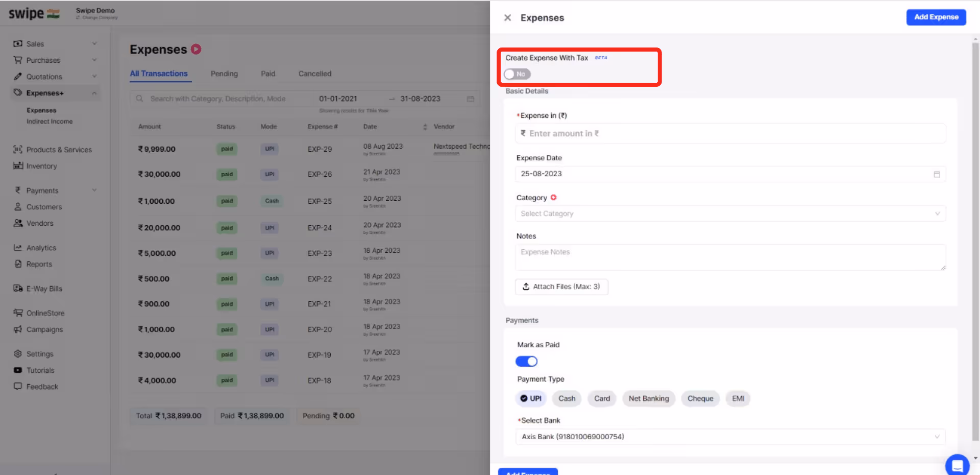980x475 pixels.
Task: Click the expense amount input field
Action: [x=730, y=133]
